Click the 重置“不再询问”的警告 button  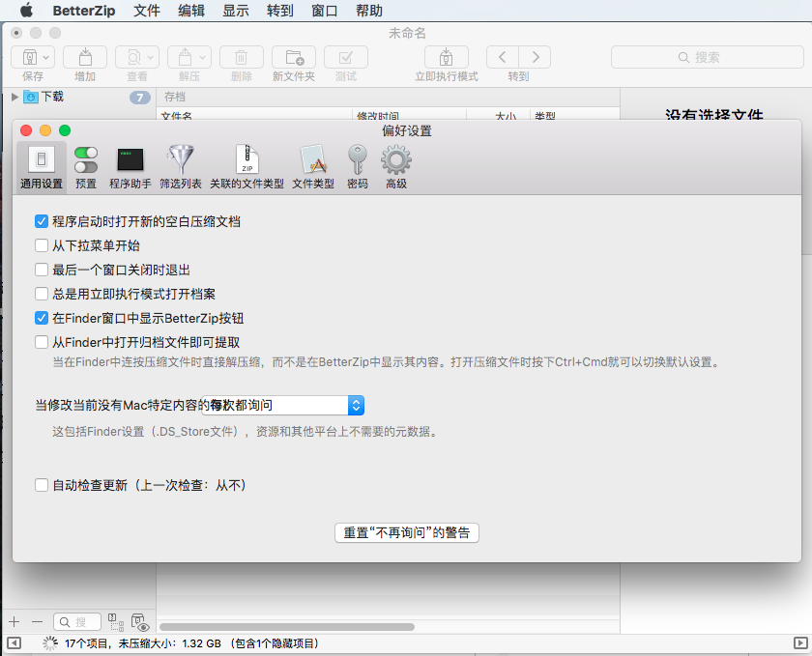click(407, 532)
